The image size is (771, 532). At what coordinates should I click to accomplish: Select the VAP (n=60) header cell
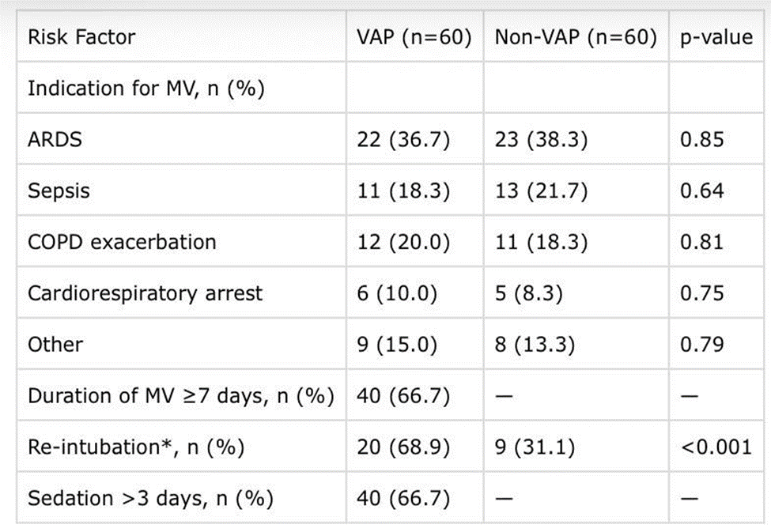tap(414, 37)
